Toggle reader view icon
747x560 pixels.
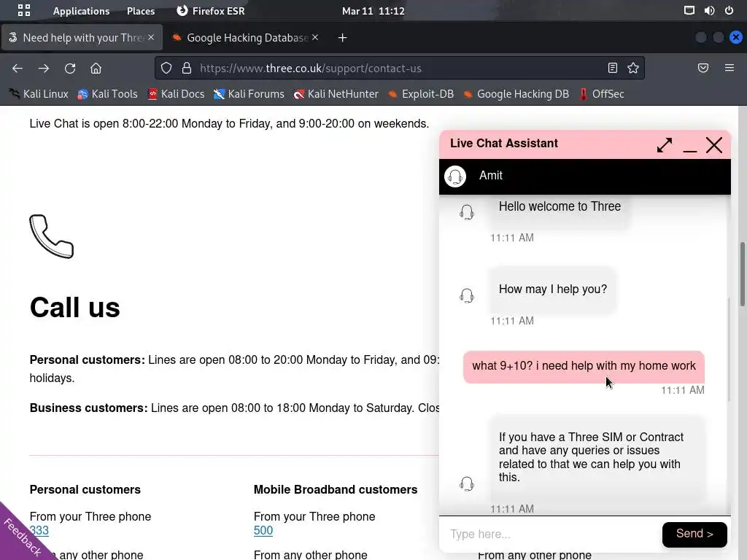(x=613, y=68)
